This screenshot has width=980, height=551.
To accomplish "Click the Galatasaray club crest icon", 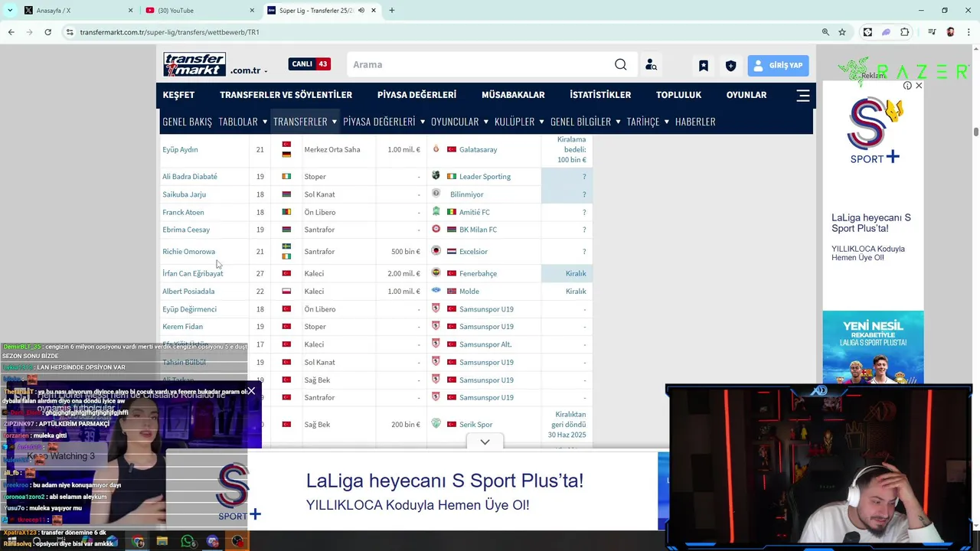I will (436, 149).
